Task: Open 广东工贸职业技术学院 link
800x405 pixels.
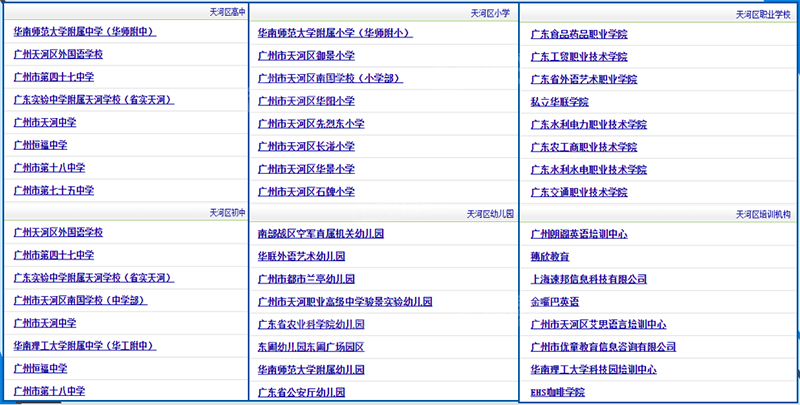Action: pos(579,57)
